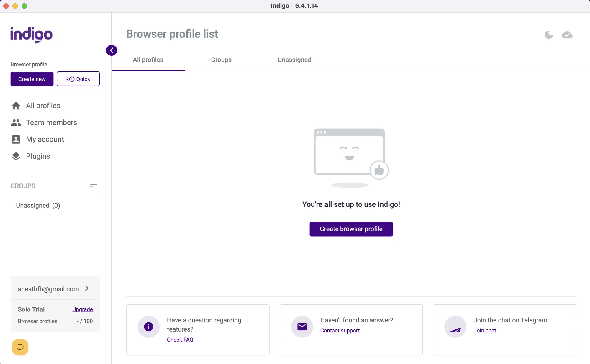Click the aheathfb@gmail.com account email
The height and width of the screenshot is (364, 590).
pyautogui.click(x=48, y=289)
